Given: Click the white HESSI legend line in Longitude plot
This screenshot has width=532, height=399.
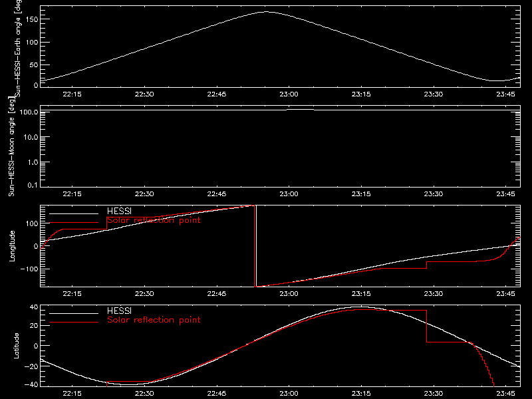Looking at the screenshot, I should pos(74,213).
